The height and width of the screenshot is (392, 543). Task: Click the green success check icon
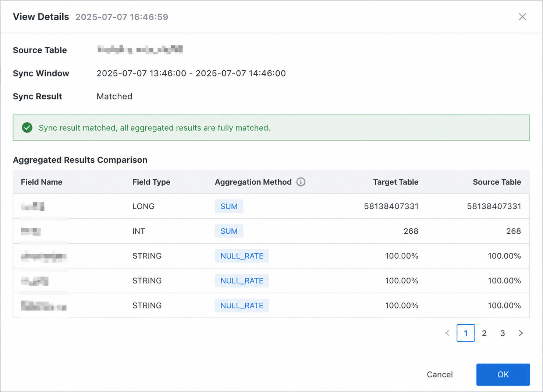[27, 128]
